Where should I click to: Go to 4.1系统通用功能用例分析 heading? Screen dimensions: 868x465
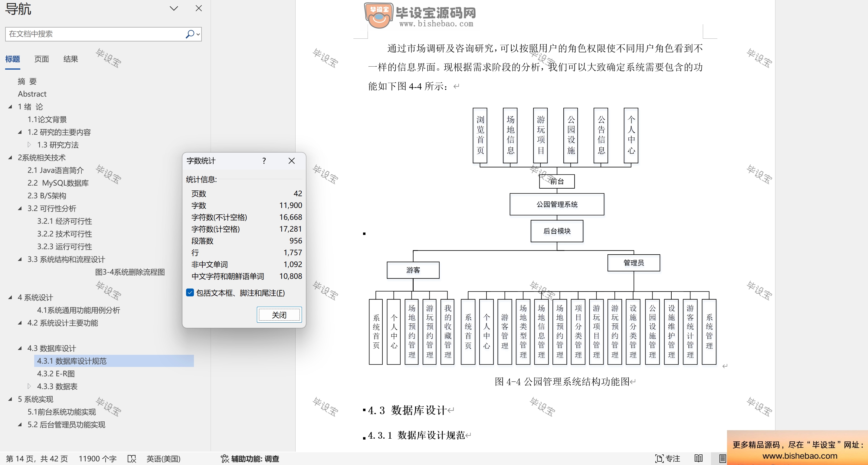point(79,310)
